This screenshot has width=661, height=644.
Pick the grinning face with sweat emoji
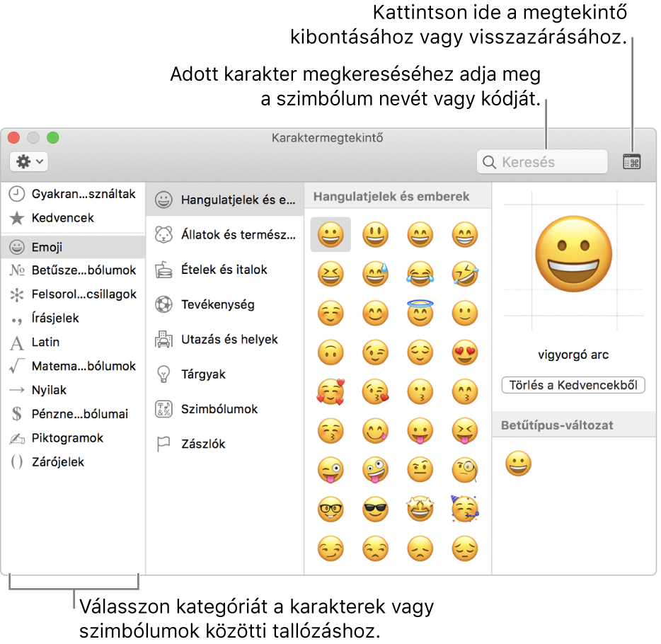(375, 274)
